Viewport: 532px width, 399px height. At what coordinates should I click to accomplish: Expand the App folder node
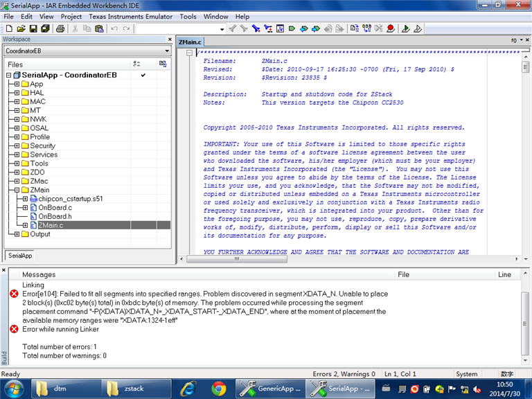[x=17, y=84]
